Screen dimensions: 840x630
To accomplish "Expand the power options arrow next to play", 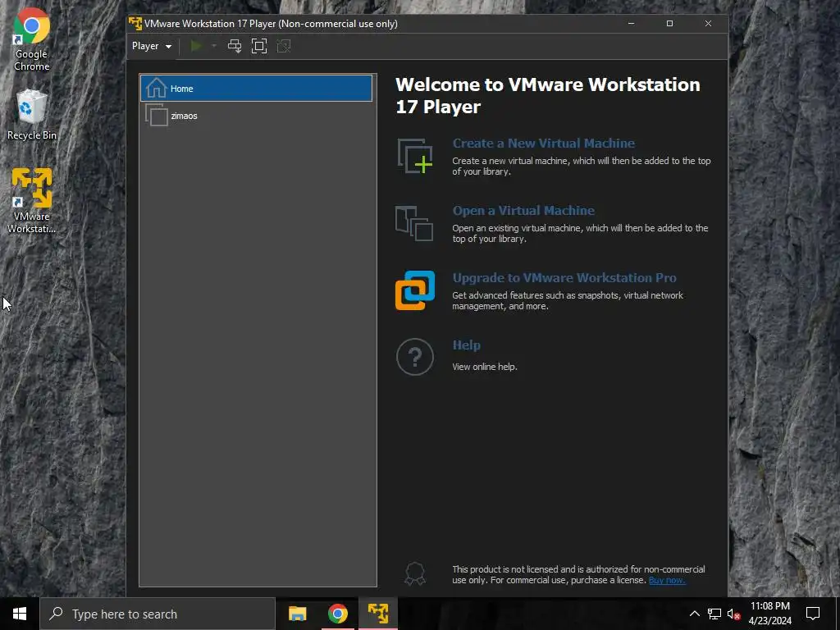I will click(214, 46).
